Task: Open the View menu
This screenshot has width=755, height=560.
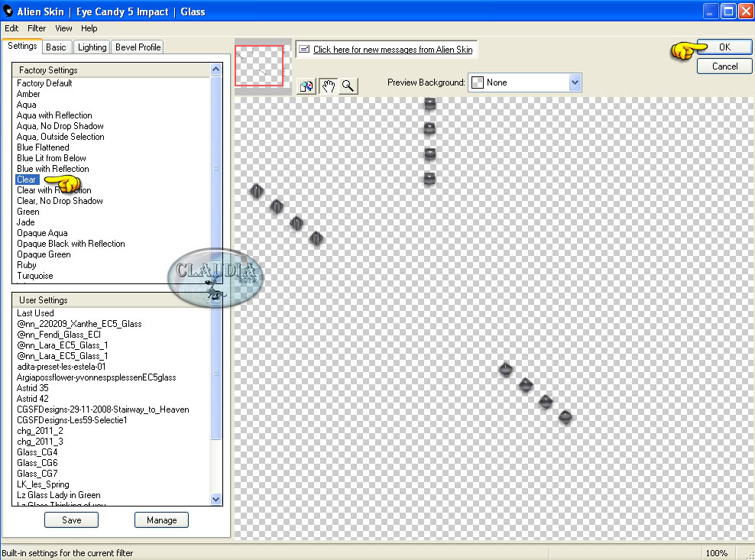Action: (x=63, y=28)
